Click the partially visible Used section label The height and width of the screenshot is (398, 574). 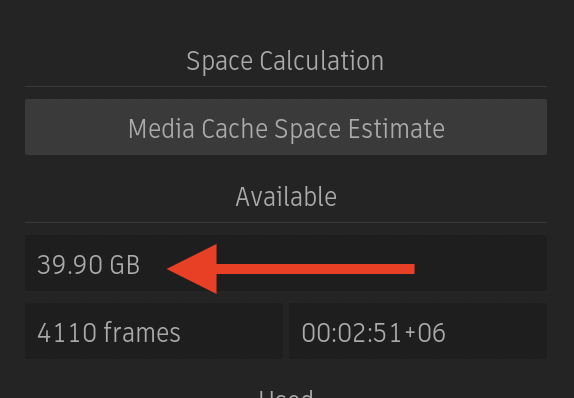tap(286, 394)
